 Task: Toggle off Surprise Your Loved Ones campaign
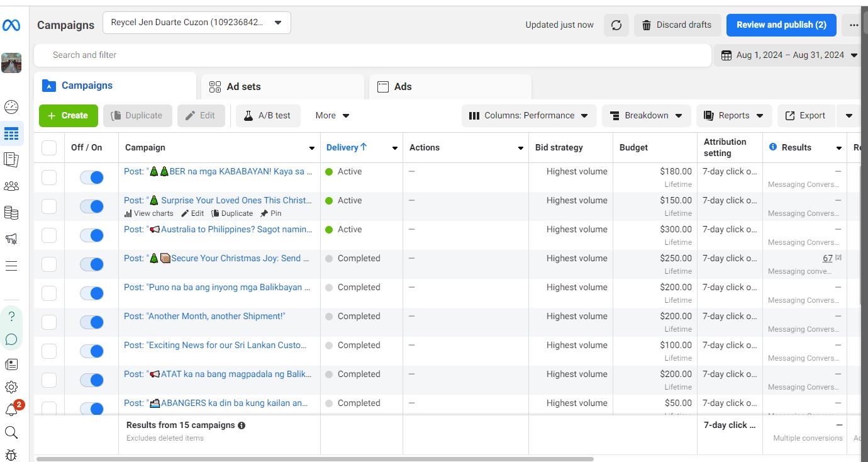[92, 206]
